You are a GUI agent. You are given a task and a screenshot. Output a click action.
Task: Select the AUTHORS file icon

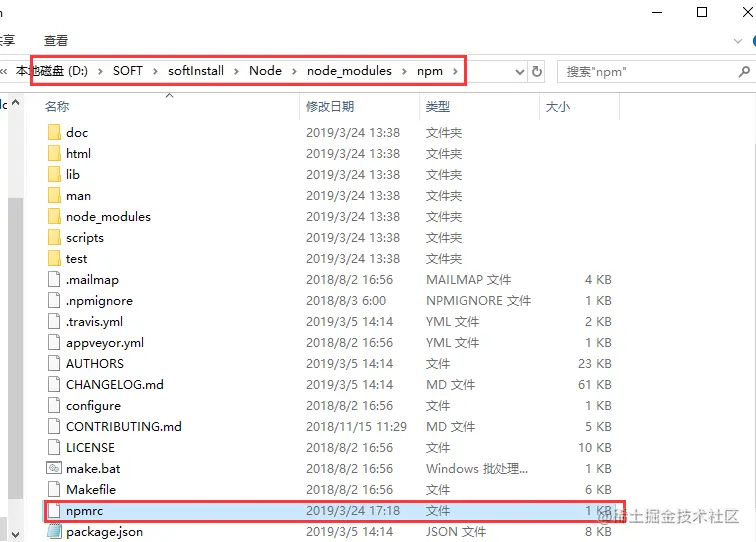click(x=54, y=363)
